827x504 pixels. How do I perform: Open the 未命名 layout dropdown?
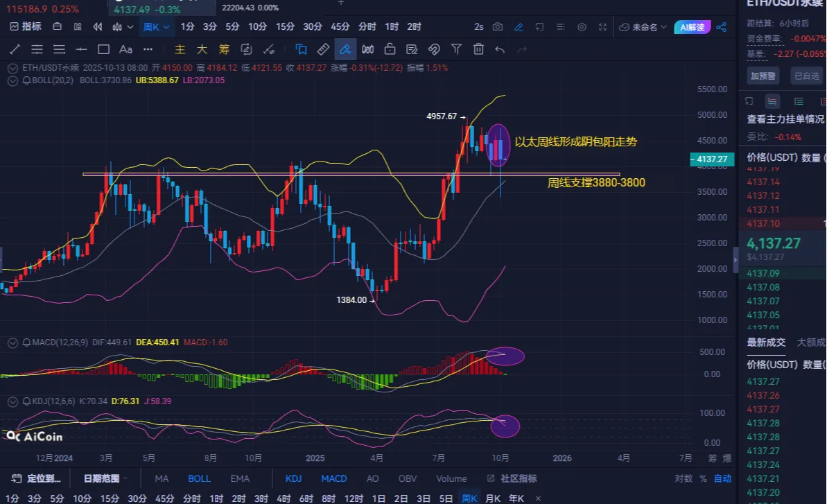pyautogui.click(x=643, y=27)
